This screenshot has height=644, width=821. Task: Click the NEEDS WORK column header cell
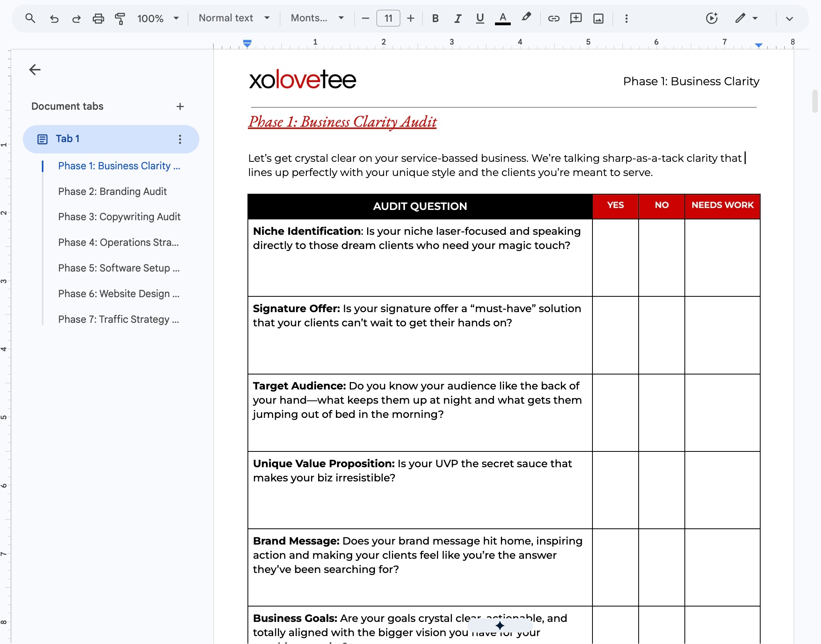pos(722,206)
